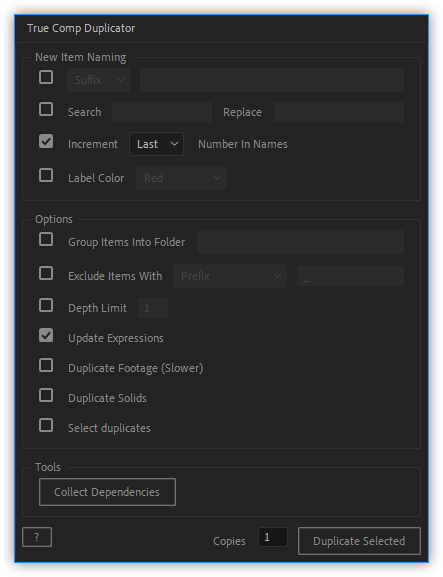Screen dimensions: 443x577
Task: Click the Copies number field
Action: click(x=273, y=537)
